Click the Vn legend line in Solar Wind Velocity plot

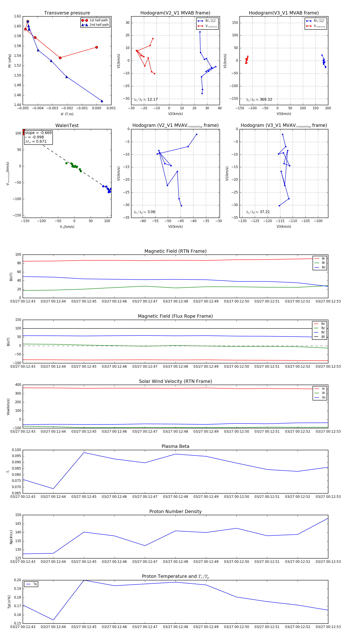pos(317,398)
